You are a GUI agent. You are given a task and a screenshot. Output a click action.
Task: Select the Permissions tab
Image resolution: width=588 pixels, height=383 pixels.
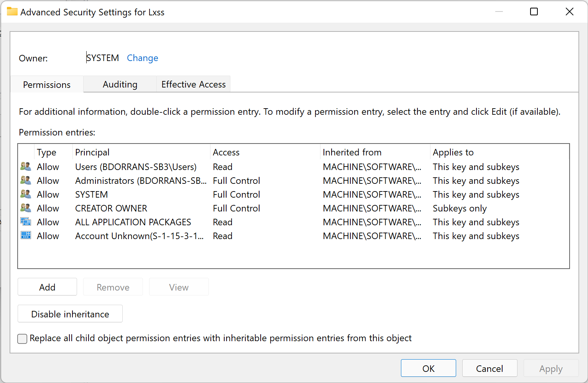[46, 84]
